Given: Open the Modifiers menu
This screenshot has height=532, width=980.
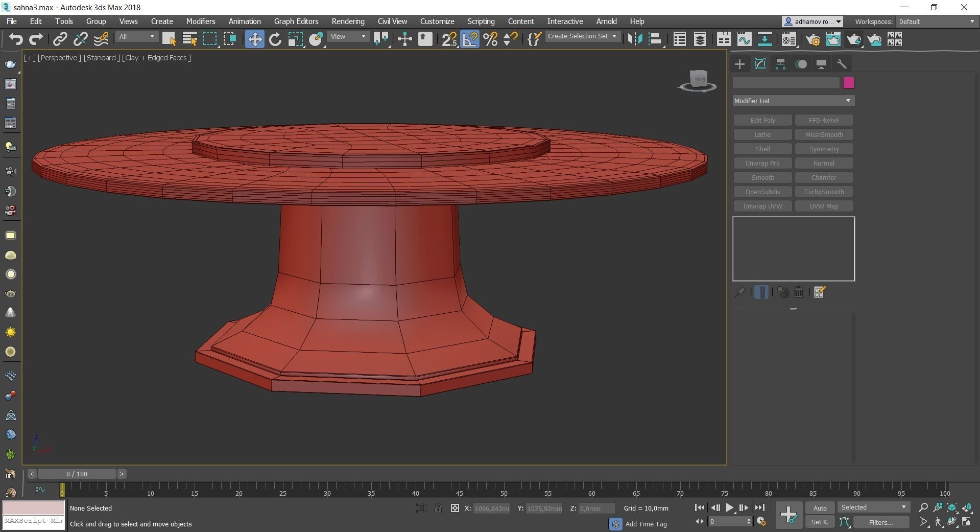Looking at the screenshot, I should pyautogui.click(x=201, y=21).
